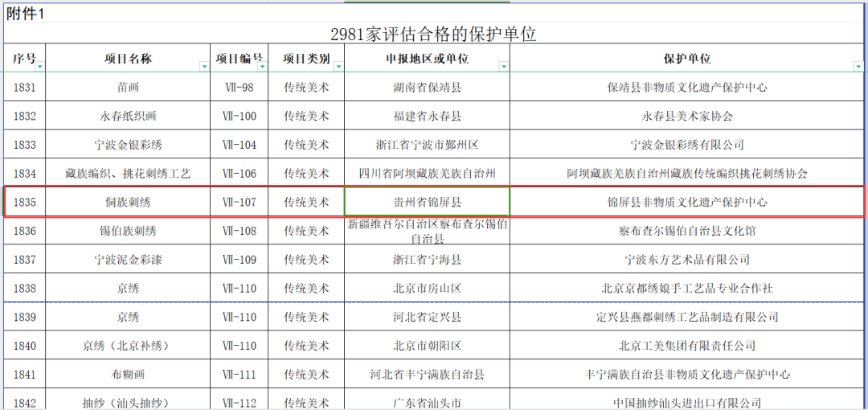Select the 苗画 cell in row 1831
The image size is (868, 410).
(128, 87)
